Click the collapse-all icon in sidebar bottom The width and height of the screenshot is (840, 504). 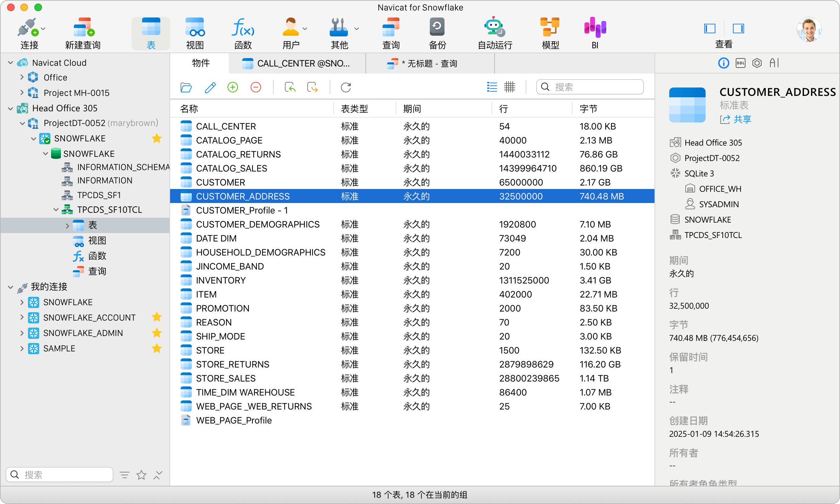(158, 475)
